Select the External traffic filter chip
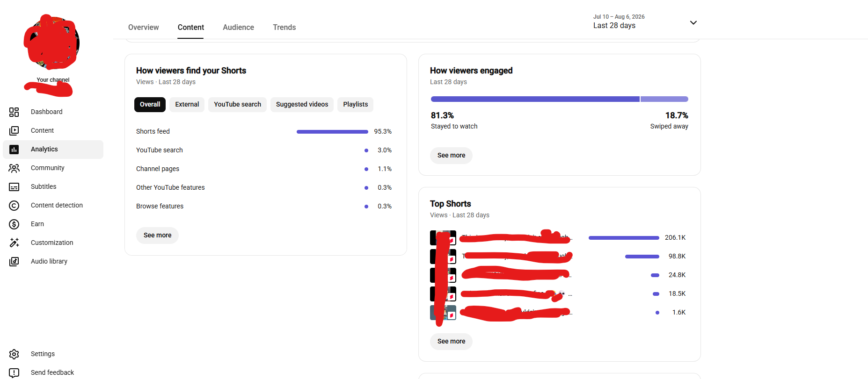The width and height of the screenshot is (868, 379). 187,105
